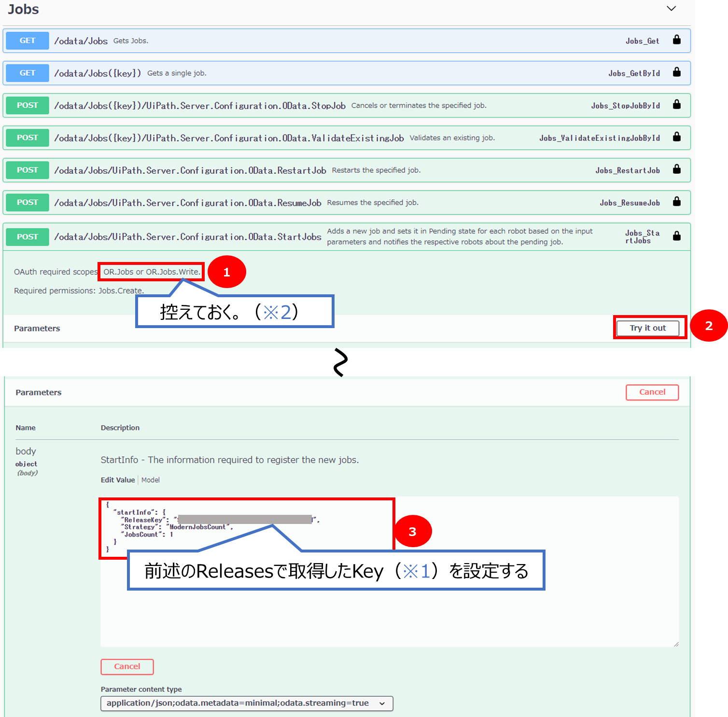The width and height of the screenshot is (728, 717).
Task: Click 'Required permissions: Jobs.Create.' text
Action: [x=79, y=290]
